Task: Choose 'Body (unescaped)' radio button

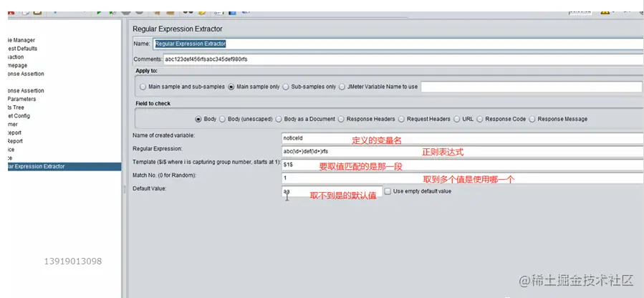Action: tap(222, 119)
